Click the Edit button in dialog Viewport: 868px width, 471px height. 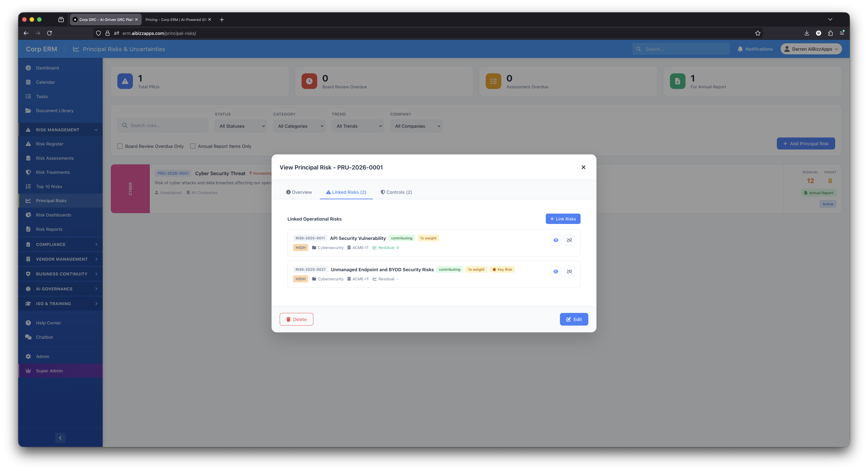tap(574, 319)
